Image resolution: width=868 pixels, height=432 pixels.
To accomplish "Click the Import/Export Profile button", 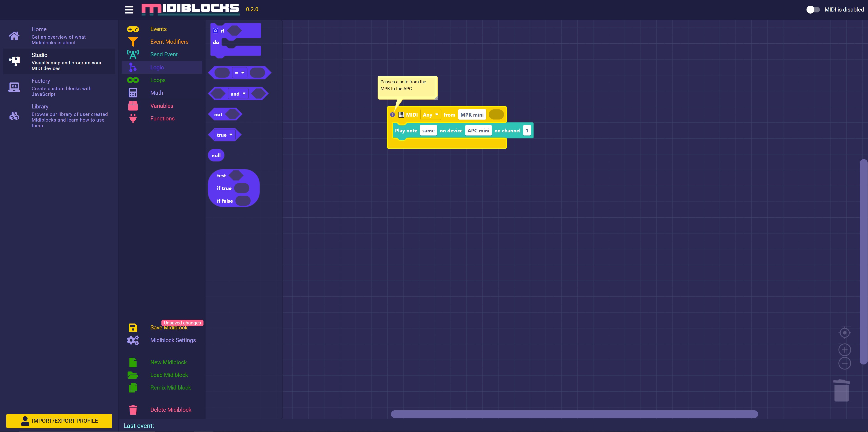I will [59, 420].
